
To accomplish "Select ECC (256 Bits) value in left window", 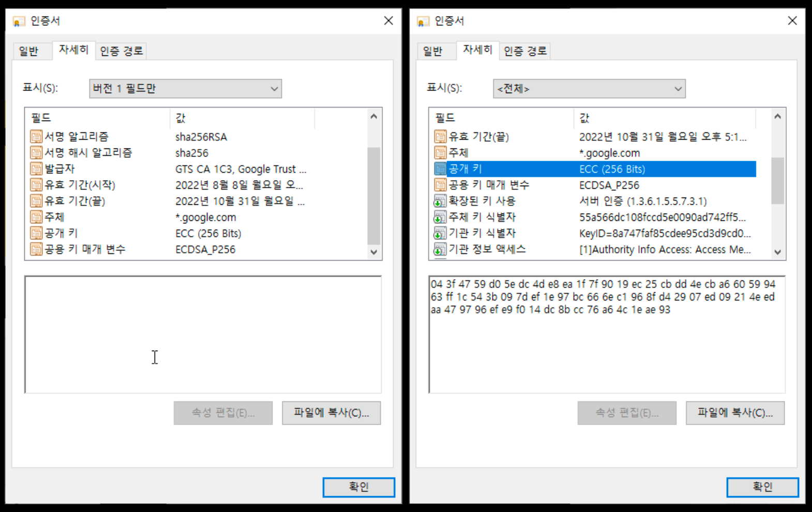I will (x=208, y=233).
